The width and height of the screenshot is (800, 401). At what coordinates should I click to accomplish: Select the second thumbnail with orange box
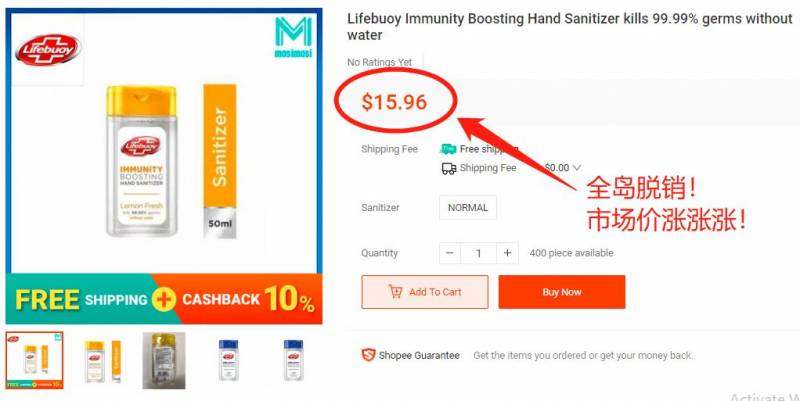[104, 361]
